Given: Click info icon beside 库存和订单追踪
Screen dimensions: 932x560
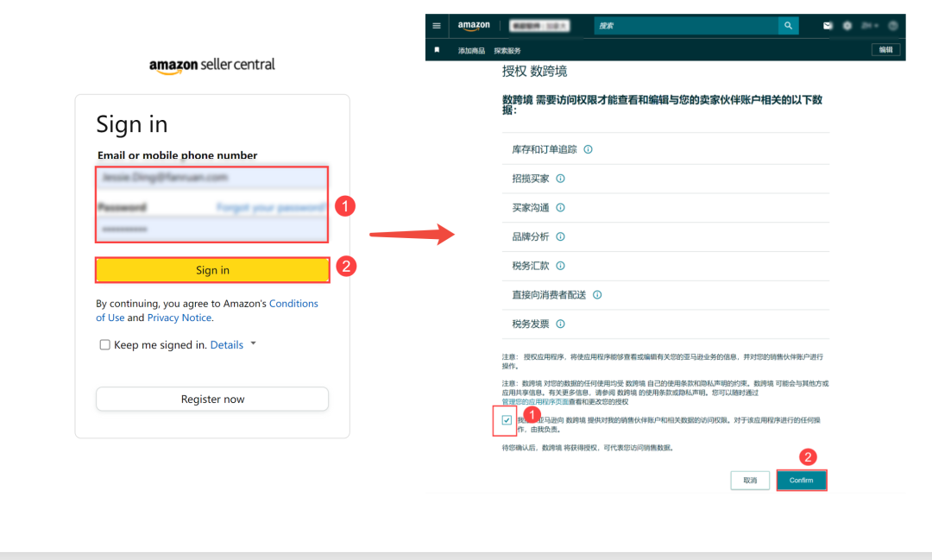Looking at the screenshot, I should (588, 149).
